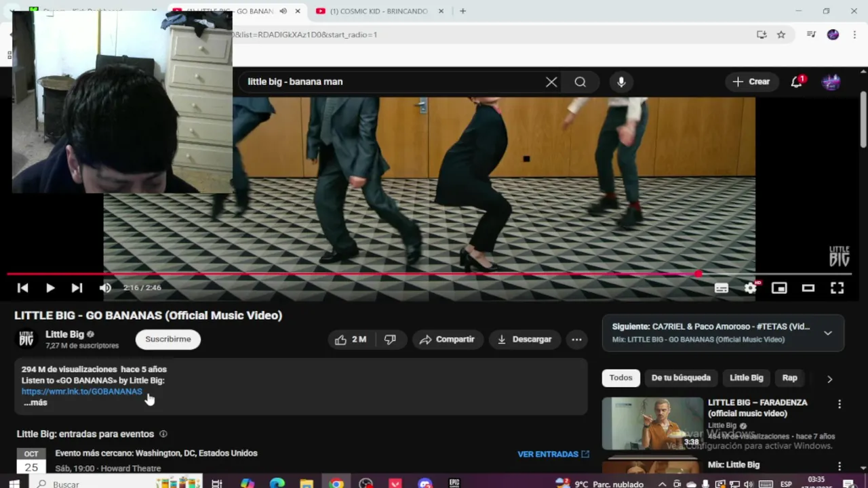This screenshot has width=868, height=488.
Task: Open File Explorer from the taskbar
Action: pos(307,484)
